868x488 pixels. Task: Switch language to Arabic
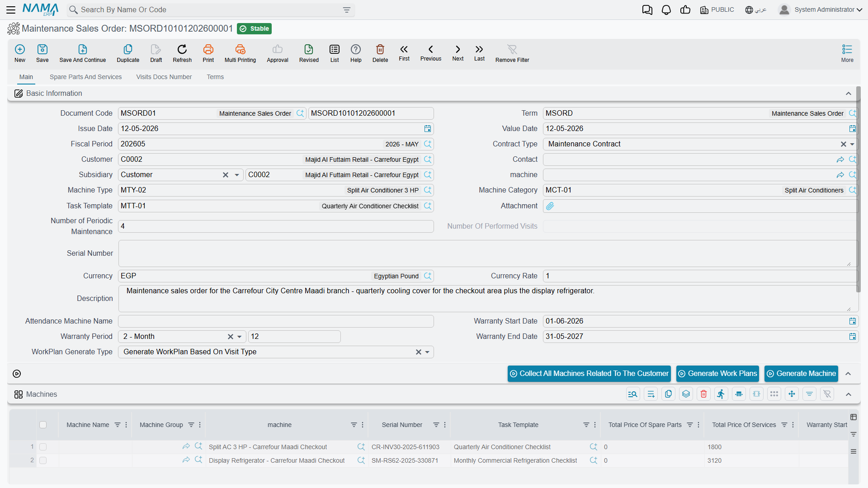755,10
